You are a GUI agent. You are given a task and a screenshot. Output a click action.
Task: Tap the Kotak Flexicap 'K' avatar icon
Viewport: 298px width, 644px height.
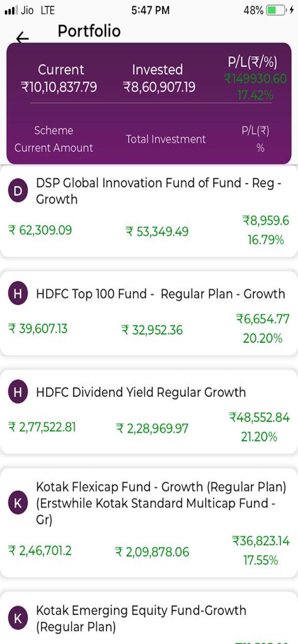pos(18,503)
